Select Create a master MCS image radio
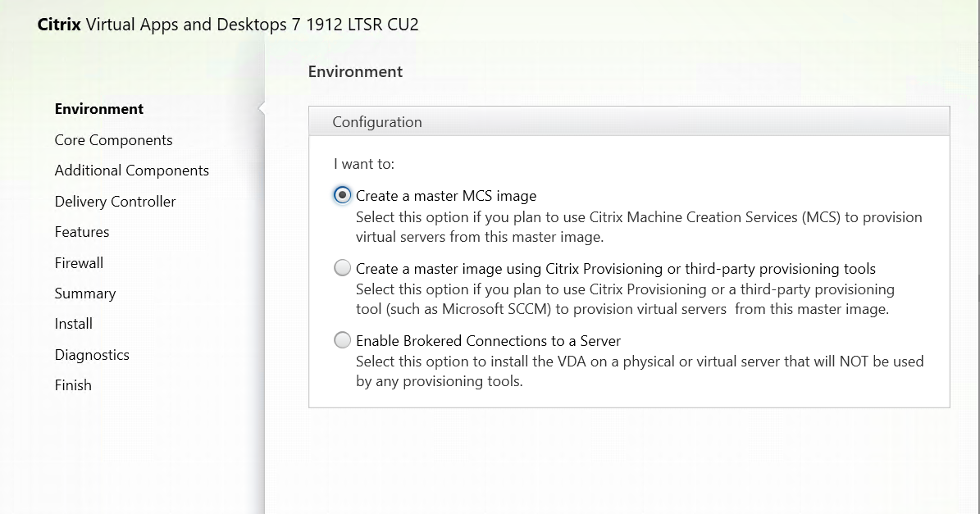980x514 pixels. click(x=342, y=196)
